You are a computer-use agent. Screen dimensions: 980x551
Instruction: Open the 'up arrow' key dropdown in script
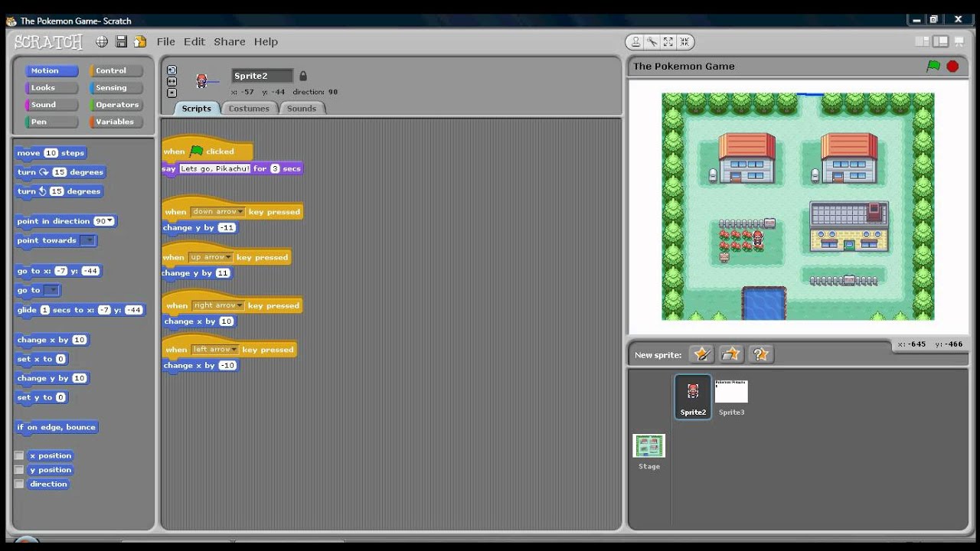pos(210,257)
